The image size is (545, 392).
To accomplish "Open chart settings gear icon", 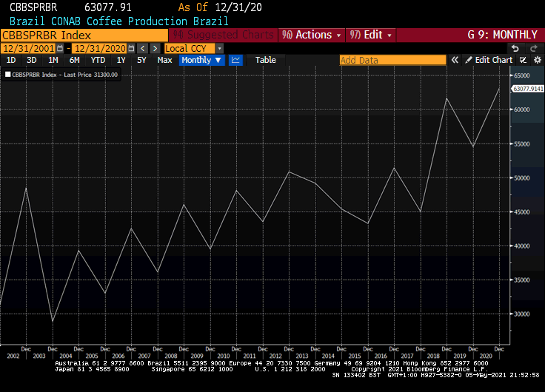I will [538, 60].
